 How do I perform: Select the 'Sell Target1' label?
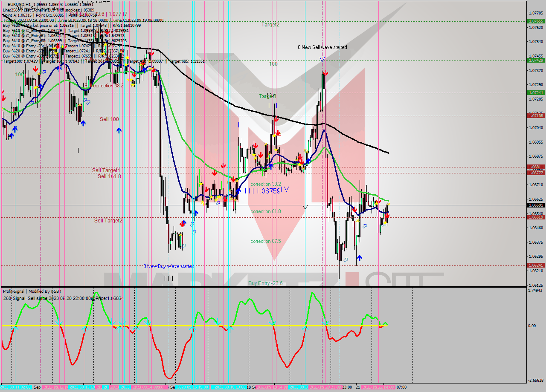(106, 170)
